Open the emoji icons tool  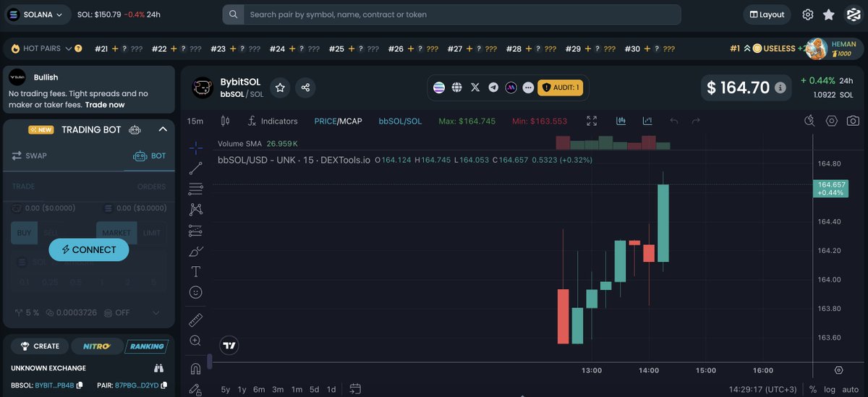coord(195,292)
